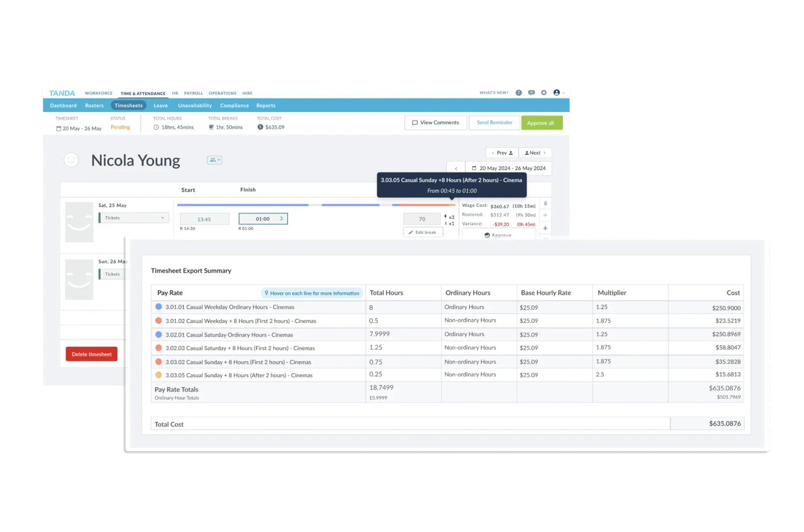
Task: Click the 3.03.02 Casual Sunday + 8 Hours row
Action: [447, 362]
